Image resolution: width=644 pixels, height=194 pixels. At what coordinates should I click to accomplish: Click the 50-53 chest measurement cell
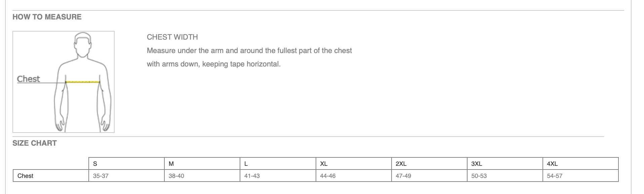tap(505, 176)
